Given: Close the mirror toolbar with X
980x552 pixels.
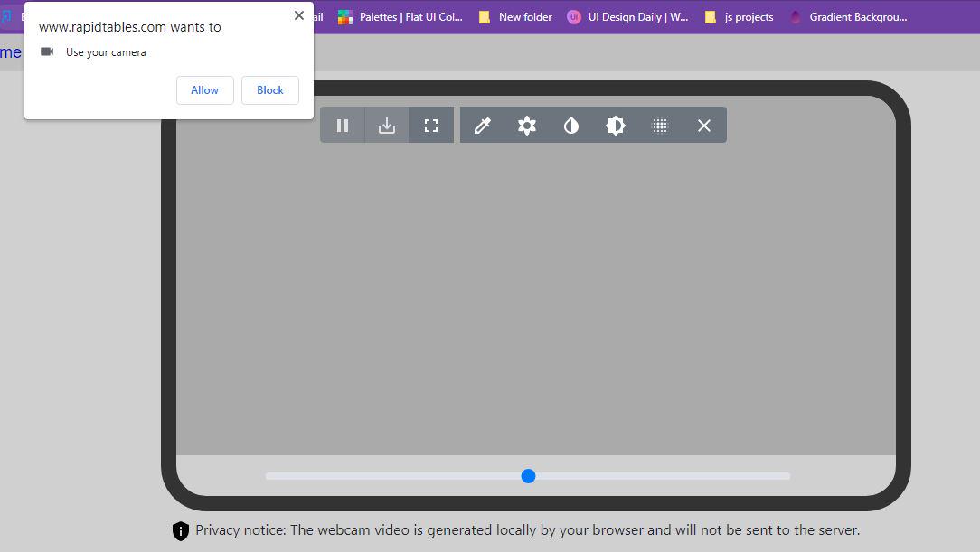Looking at the screenshot, I should [704, 126].
